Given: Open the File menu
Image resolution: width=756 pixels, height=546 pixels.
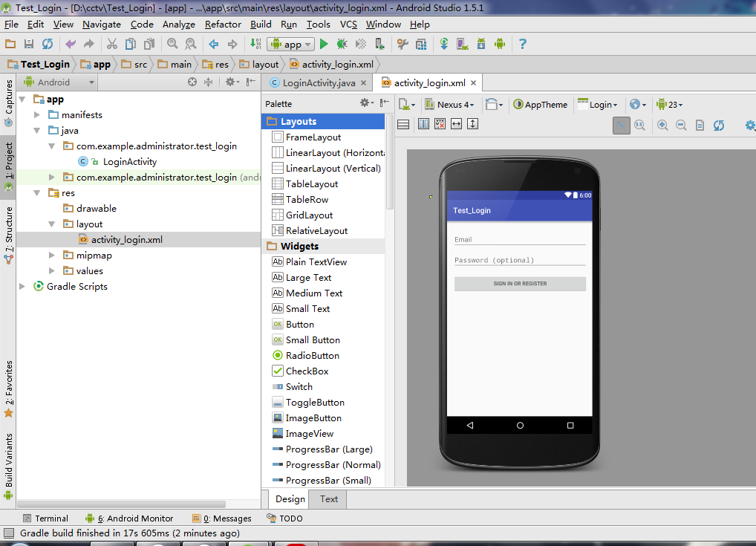Looking at the screenshot, I should pyautogui.click(x=11, y=24).
